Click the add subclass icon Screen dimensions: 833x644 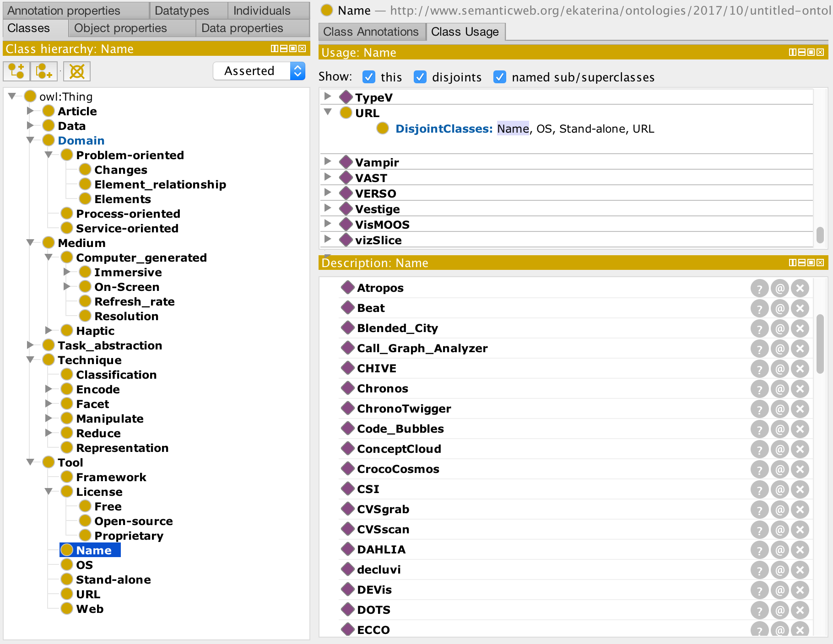pyautogui.click(x=16, y=71)
